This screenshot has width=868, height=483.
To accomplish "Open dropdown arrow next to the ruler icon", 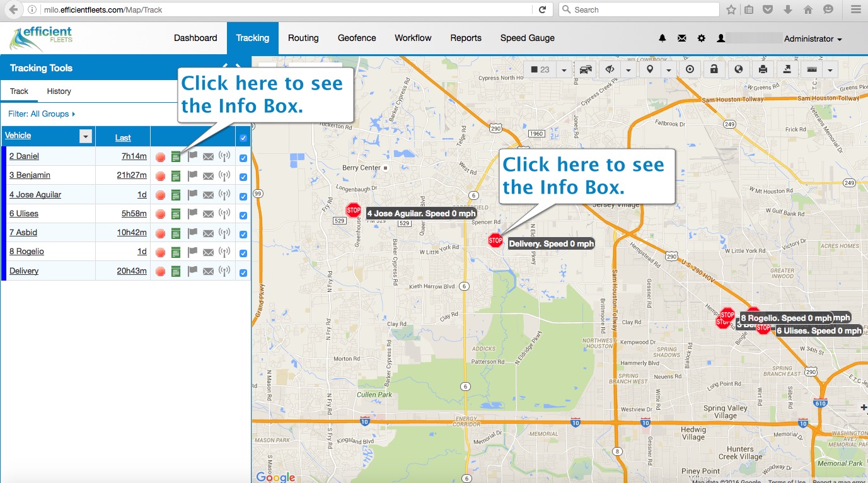I will 830,69.
